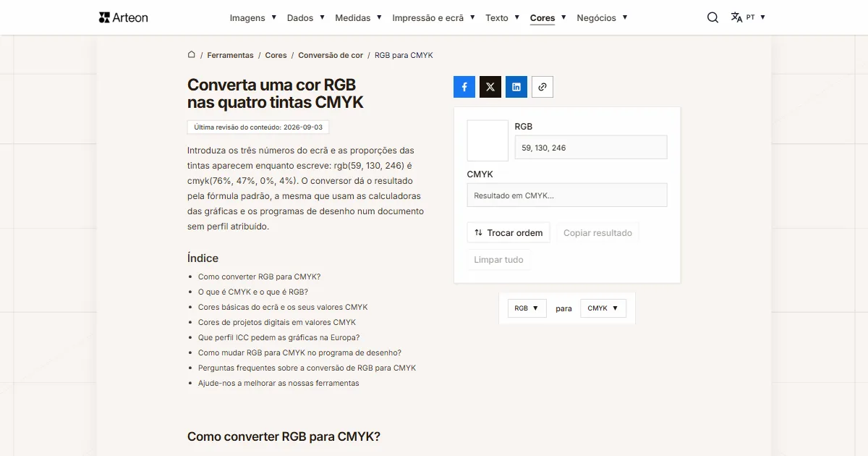868x456 pixels.
Task: Click the Arteon logo
Action: [123, 17]
